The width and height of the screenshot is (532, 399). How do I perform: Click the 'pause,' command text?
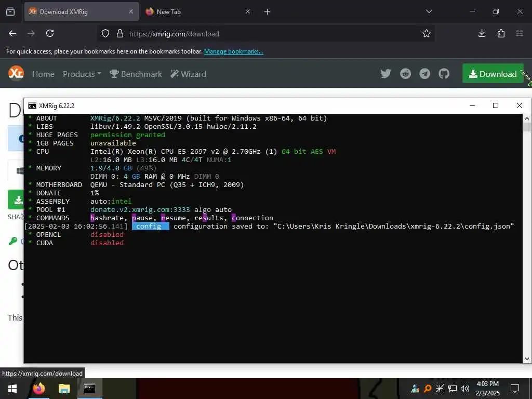[144, 218]
